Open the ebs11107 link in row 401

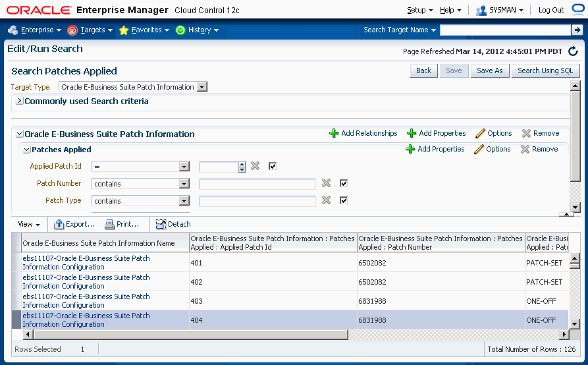[86, 263]
